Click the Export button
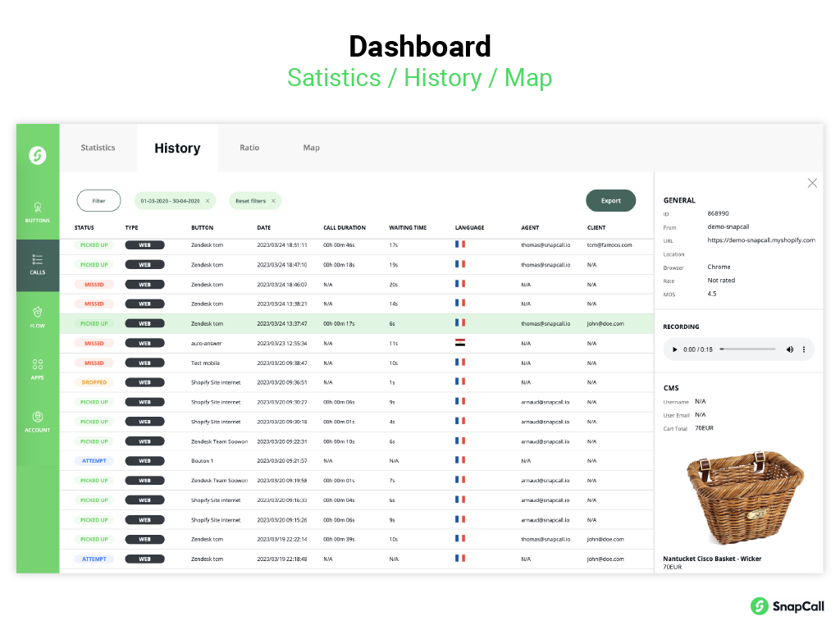840x630 pixels. pos(610,201)
